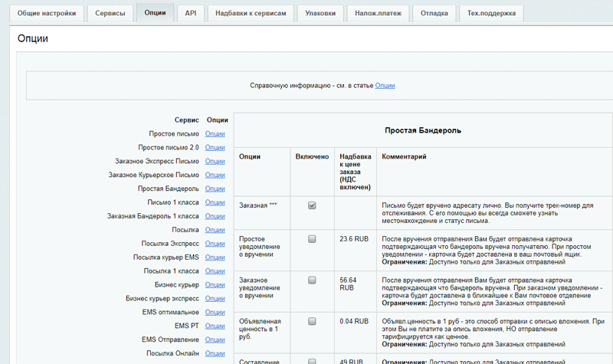613x364 pixels.
Task: Check Объявленная ценность в 1 руб. checkbox
Action: pyautogui.click(x=312, y=322)
